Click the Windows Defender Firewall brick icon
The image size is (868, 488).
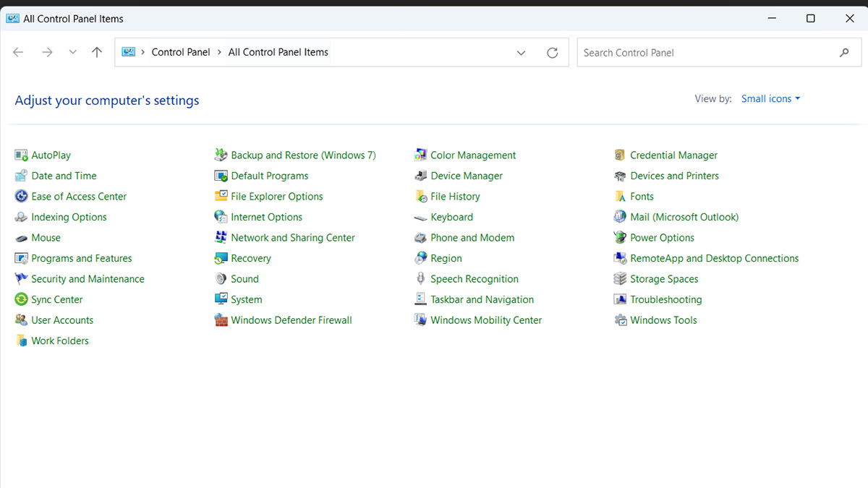coord(221,320)
